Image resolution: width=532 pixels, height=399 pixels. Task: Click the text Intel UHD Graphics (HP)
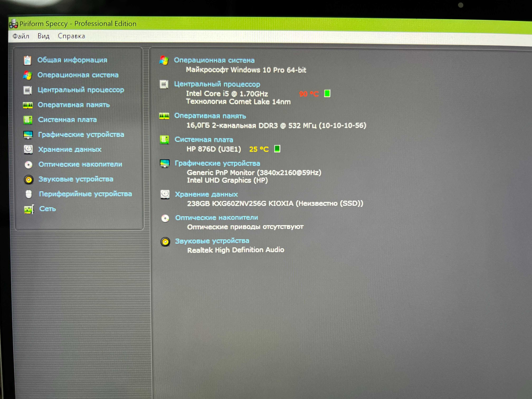[x=227, y=180]
